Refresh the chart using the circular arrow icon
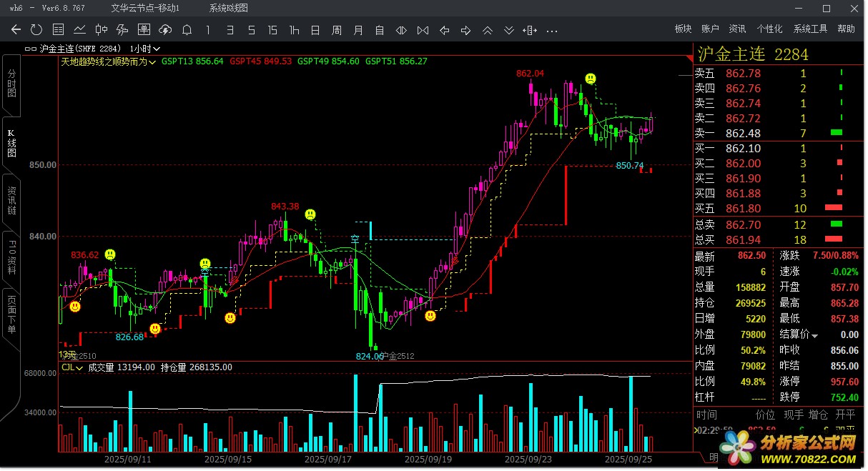Viewport: 868px width, 471px height. pyautogui.click(x=37, y=30)
